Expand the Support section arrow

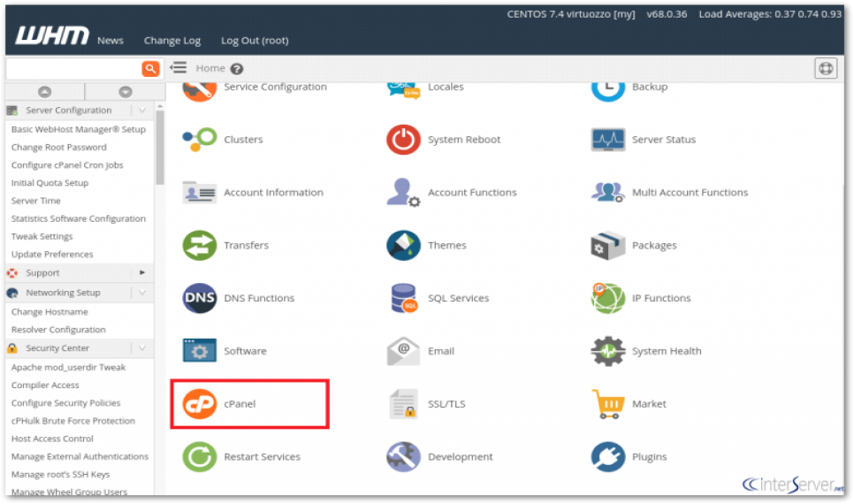tap(142, 272)
